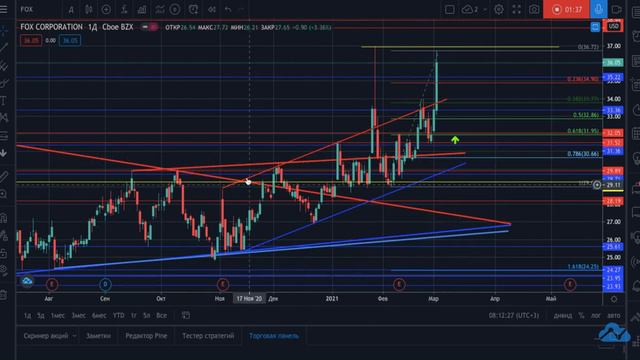The width and height of the screenshot is (640, 360).
Task: Toggle hide all drawings eye icon
Action: click(x=4, y=270)
